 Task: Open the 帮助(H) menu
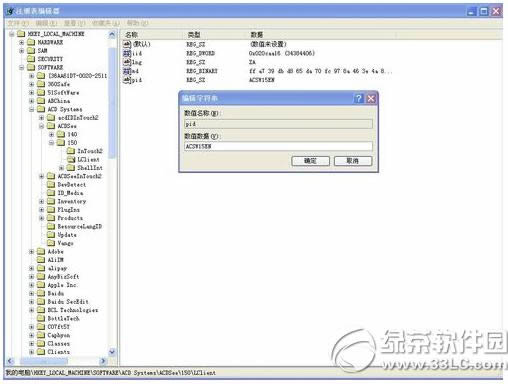click(137, 23)
